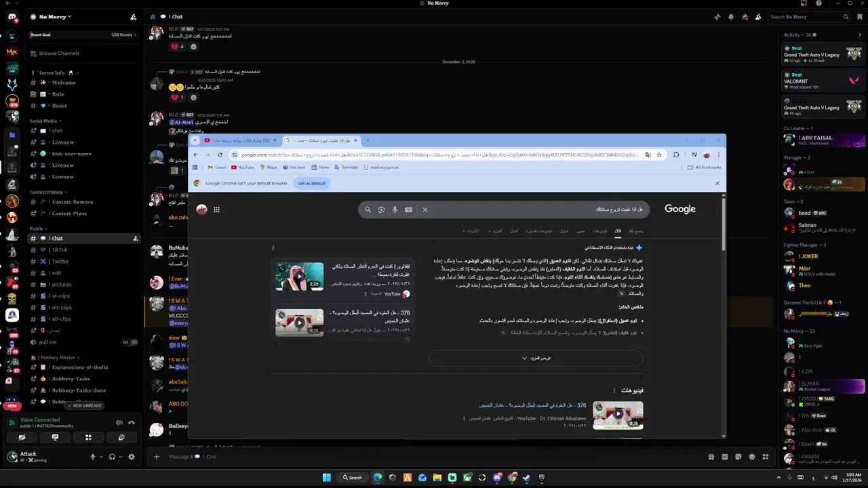Open the Gmail bookmark in Chrome

(217, 167)
